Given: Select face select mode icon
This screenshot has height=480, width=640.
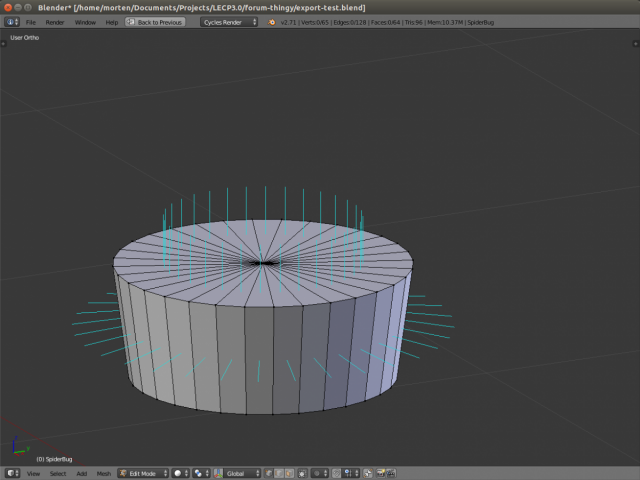Looking at the screenshot, I should point(288,473).
